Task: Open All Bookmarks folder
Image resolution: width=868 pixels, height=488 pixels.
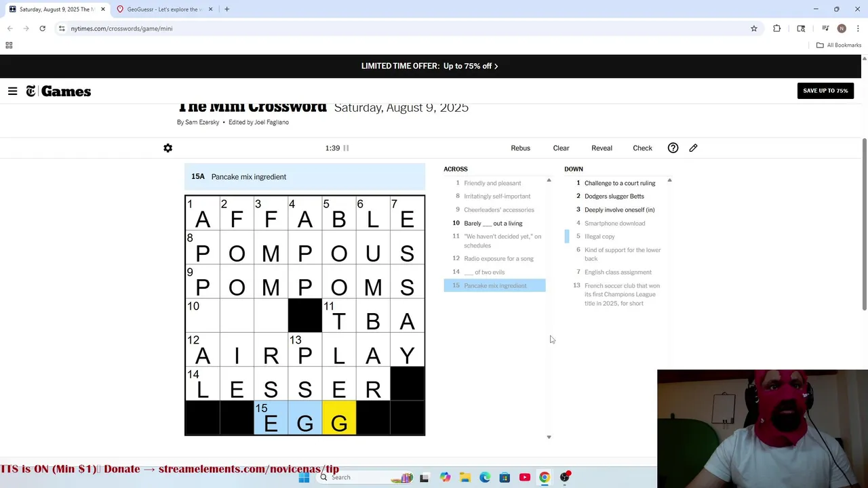Action: pyautogui.click(x=839, y=45)
